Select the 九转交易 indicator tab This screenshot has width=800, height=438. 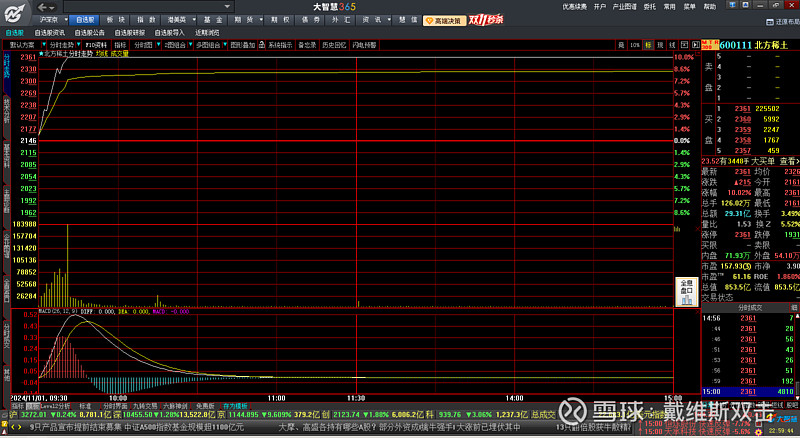point(145,406)
